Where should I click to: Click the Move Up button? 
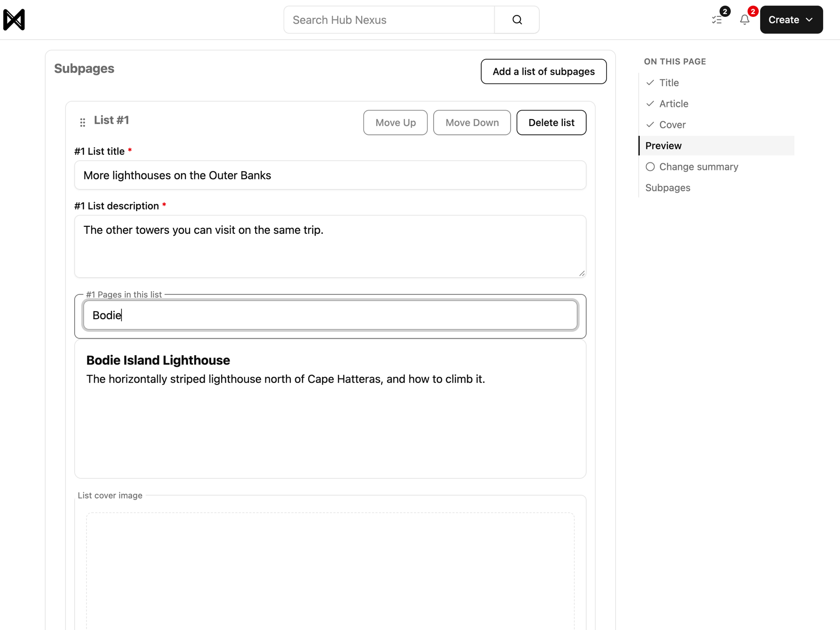(395, 123)
